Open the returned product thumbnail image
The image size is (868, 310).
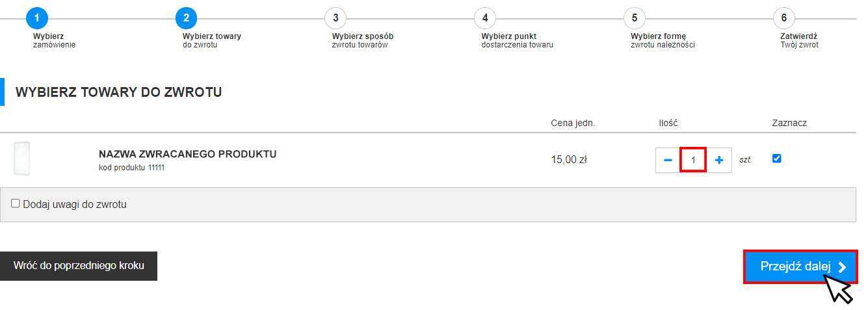22,158
